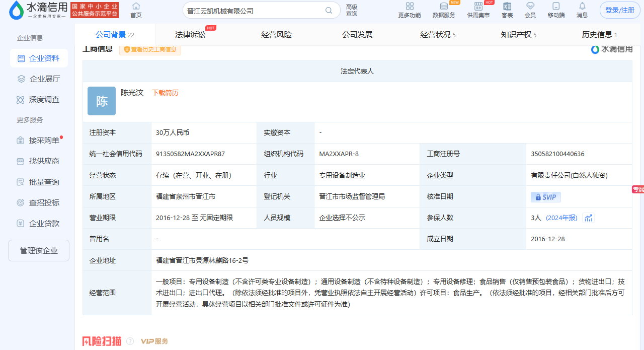Screen dimensions: 644x350
Task: Click the 移动端 mobile icon
Action: click(556, 7)
